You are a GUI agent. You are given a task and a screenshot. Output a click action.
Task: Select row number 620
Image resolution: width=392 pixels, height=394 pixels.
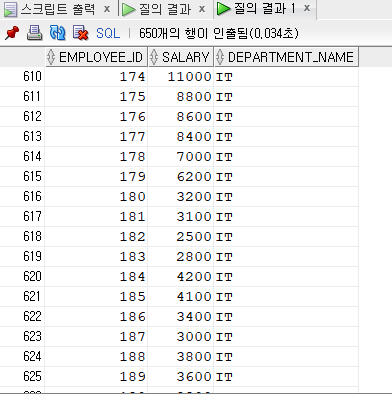click(22, 277)
